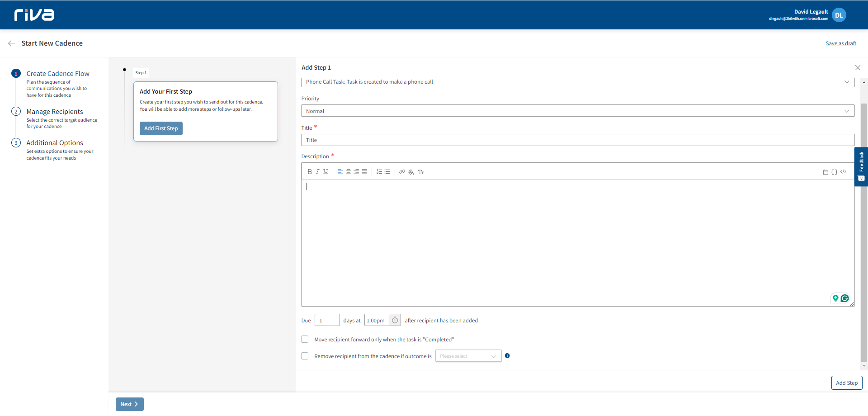Open the source code view icon
Screen dimensions: 868x416
[843, 172]
